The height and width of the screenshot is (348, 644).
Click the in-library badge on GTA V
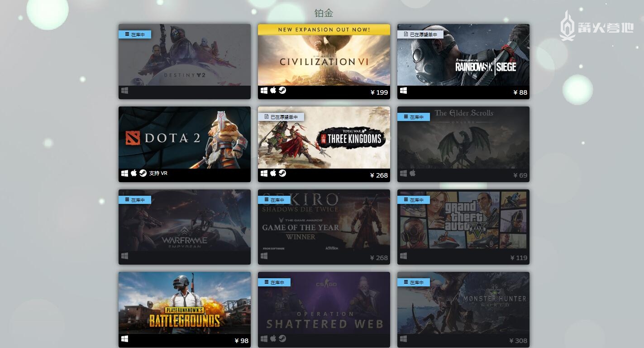pos(414,200)
